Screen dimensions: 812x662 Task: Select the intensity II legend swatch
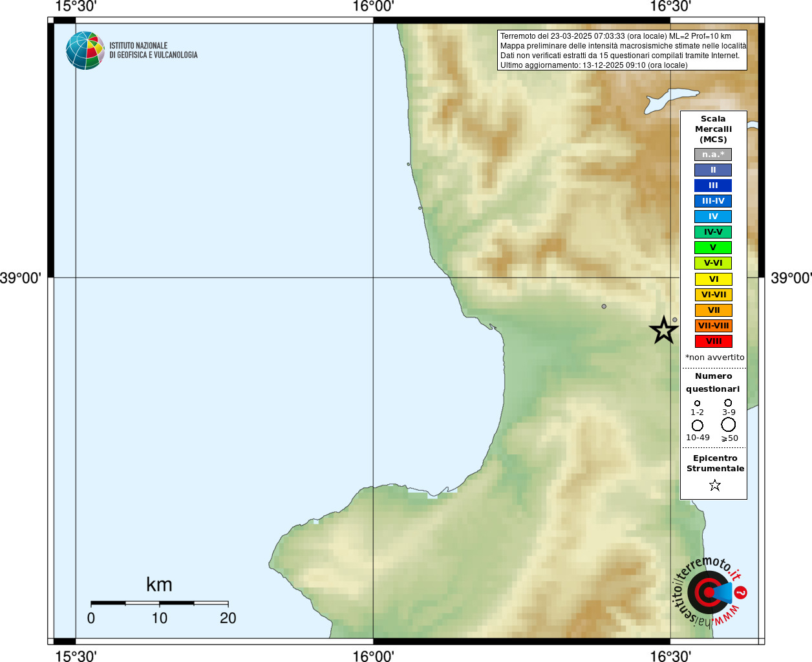(713, 170)
